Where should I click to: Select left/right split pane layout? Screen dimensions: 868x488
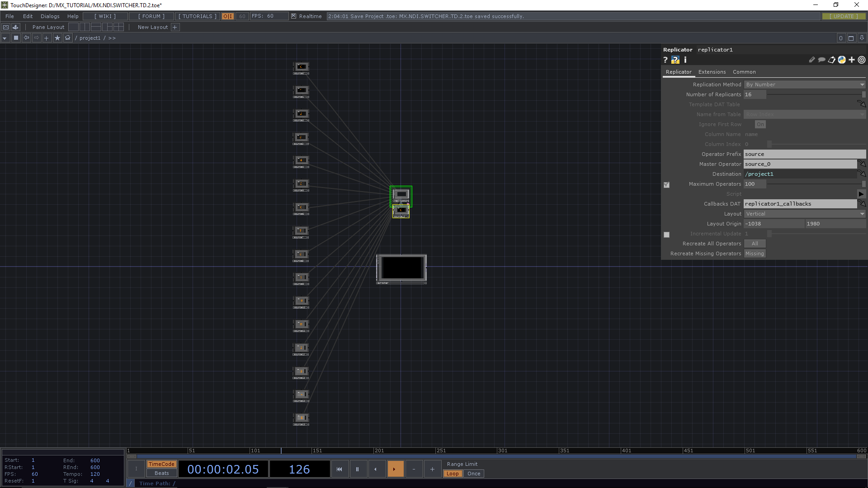85,27
